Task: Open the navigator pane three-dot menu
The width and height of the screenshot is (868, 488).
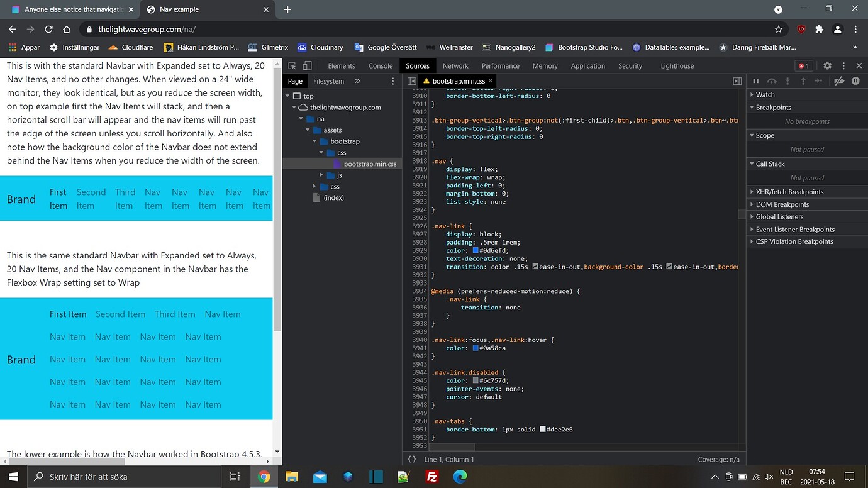Action: [393, 81]
